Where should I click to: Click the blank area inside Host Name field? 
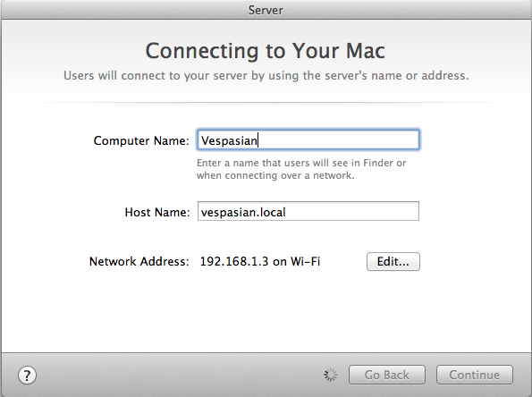click(353, 211)
